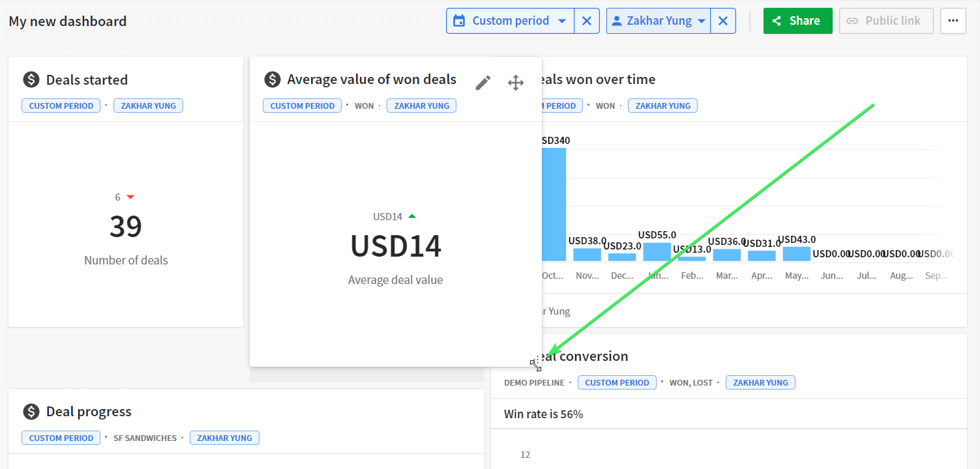The height and width of the screenshot is (469, 980).
Task: Click dollar icon of Average value of won deals
Action: [272, 79]
